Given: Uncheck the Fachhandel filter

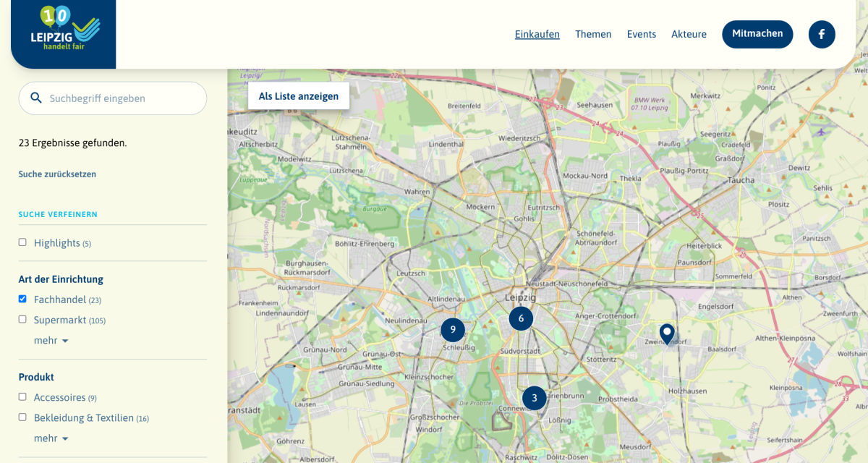Looking at the screenshot, I should click(x=22, y=298).
